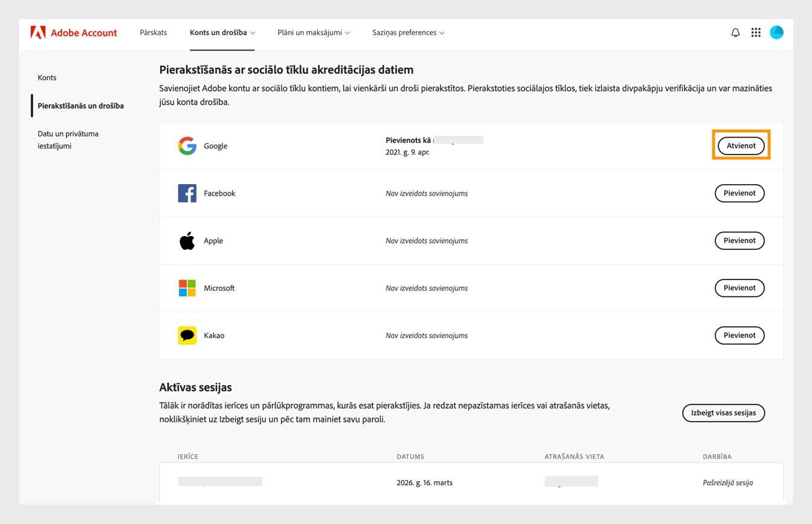Expand the Konts un drošība dropdown
The height and width of the screenshot is (524, 812).
click(222, 33)
